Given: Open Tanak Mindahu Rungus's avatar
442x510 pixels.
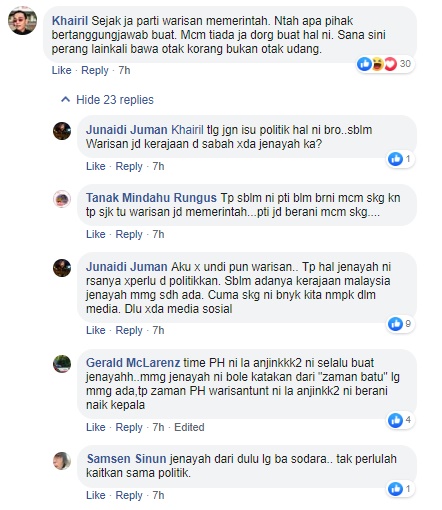Looking at the screenshot, I should [62, 199].
